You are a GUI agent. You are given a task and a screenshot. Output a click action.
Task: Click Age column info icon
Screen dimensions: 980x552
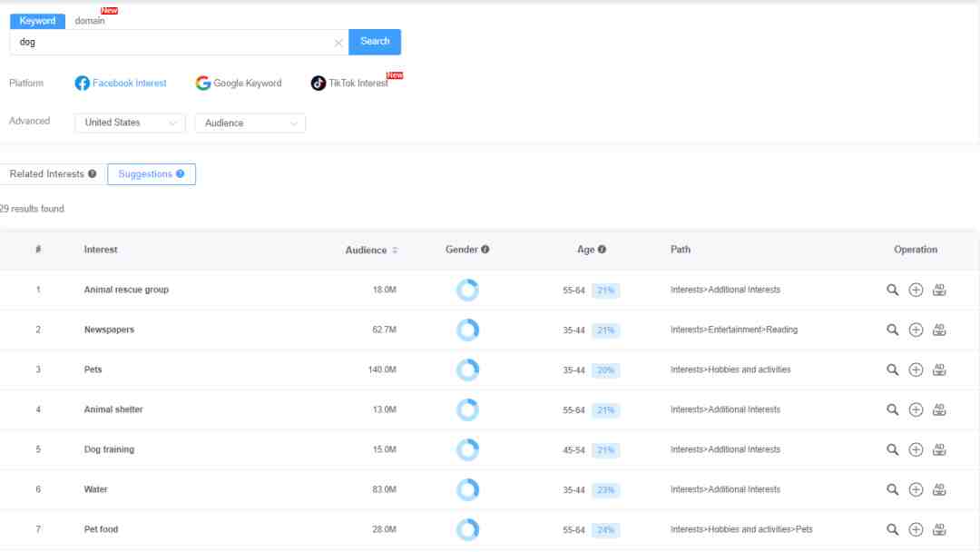click(x=602, y=250)
